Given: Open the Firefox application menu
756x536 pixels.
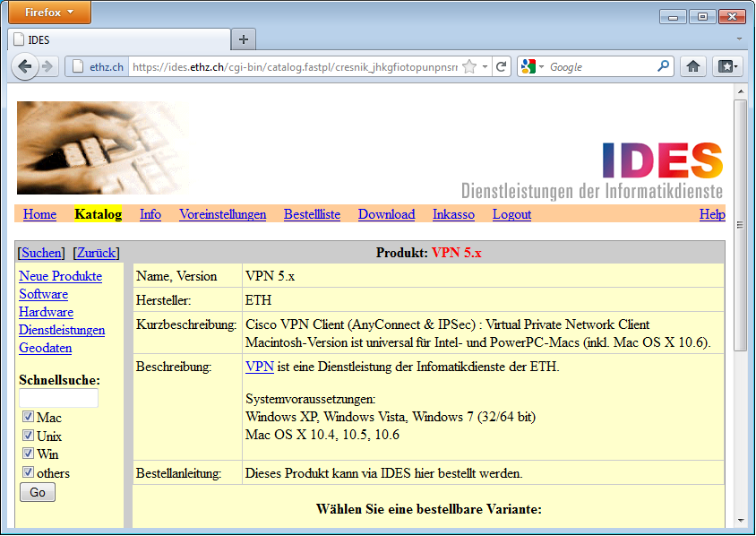Looking at the screenshot, I should 49,12.
